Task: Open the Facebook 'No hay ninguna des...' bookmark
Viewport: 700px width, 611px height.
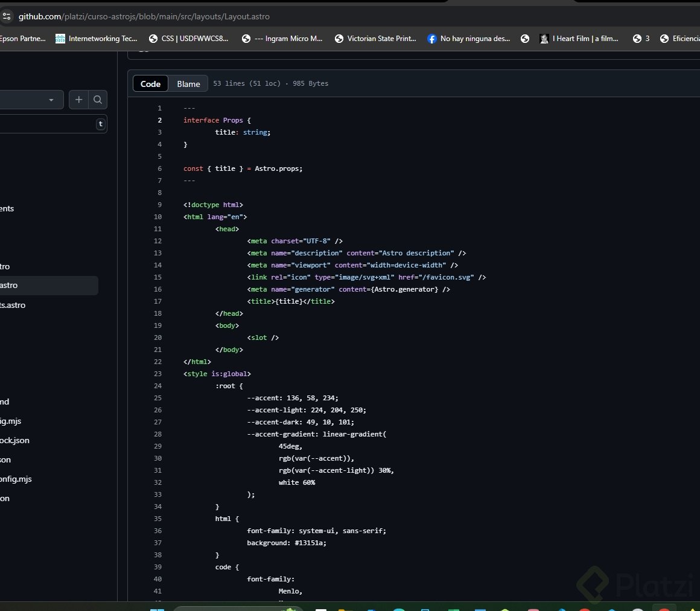Action: [469, 39]
